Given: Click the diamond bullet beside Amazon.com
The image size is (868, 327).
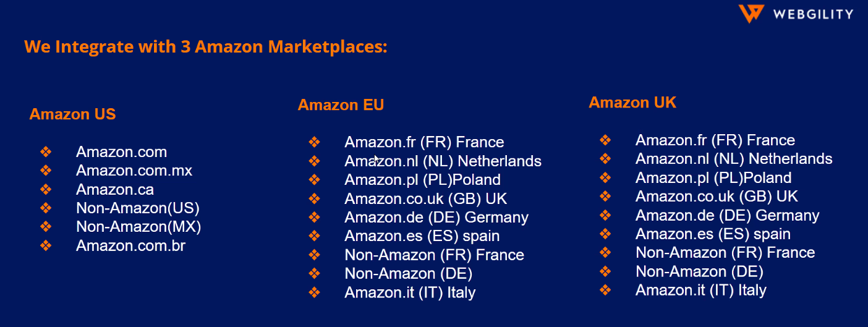Looking at the screenshot, I should [46, 151].
